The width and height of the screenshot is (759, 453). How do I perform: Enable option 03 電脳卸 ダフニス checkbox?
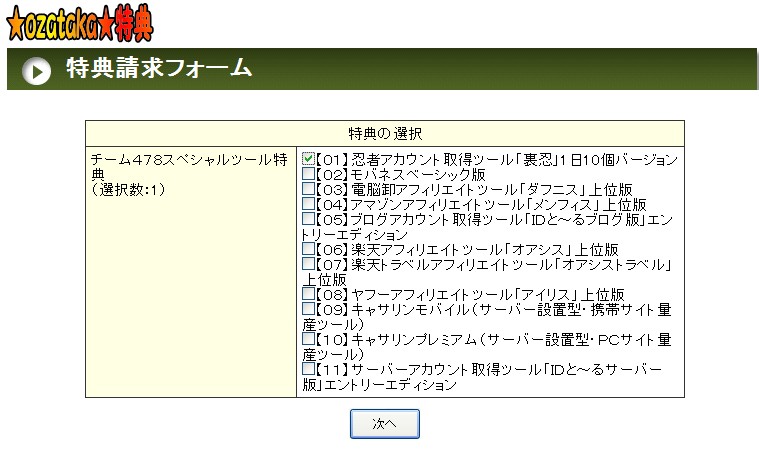(309, 189)
